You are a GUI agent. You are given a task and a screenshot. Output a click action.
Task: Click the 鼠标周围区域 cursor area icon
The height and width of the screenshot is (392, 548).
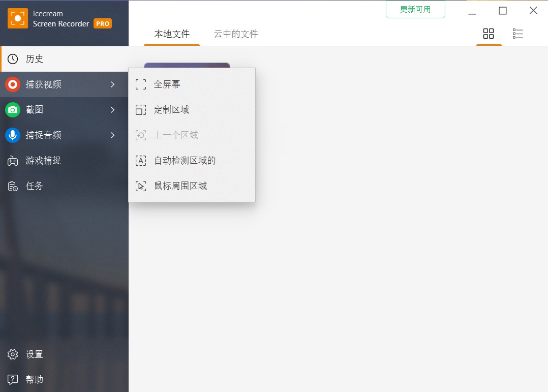(x=141, y=186)
